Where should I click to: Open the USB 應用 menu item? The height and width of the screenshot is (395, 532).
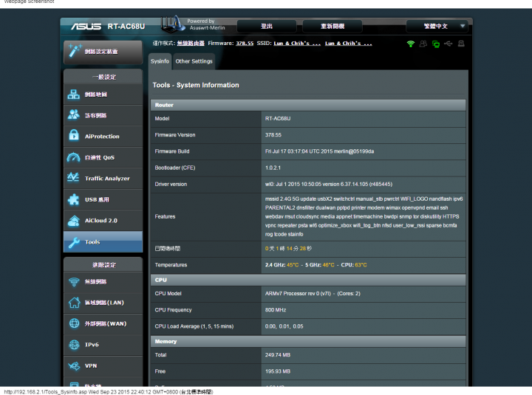[x=103, y=199]
